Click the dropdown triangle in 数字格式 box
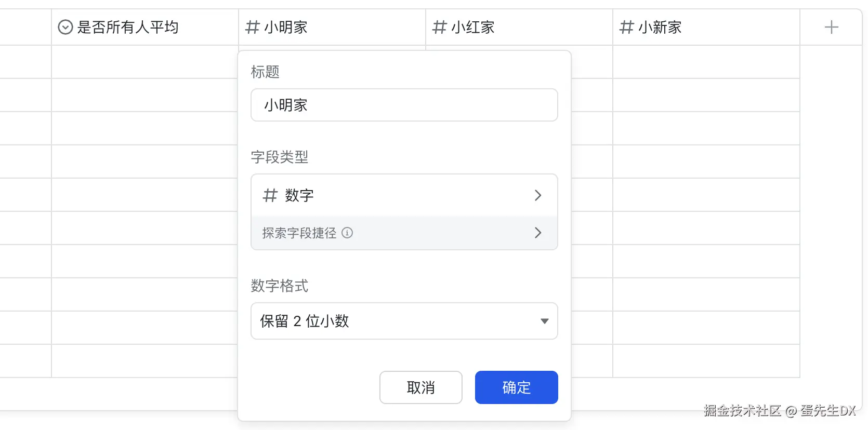The height and width of the screenshot is (430, 868). click(544, 321)
